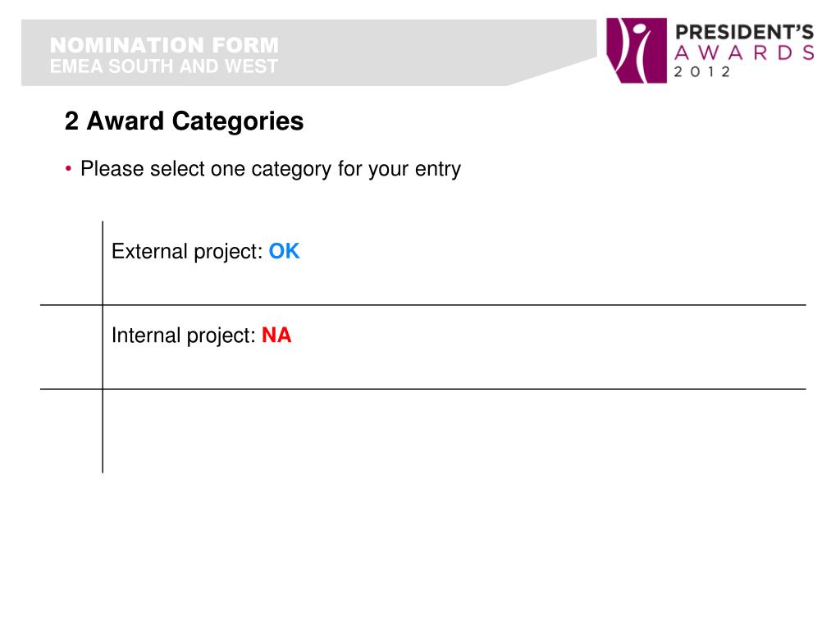Click the PRESIDENT'S logo text
This screenshot has width=840, height=630.
(x=744, y=32)
